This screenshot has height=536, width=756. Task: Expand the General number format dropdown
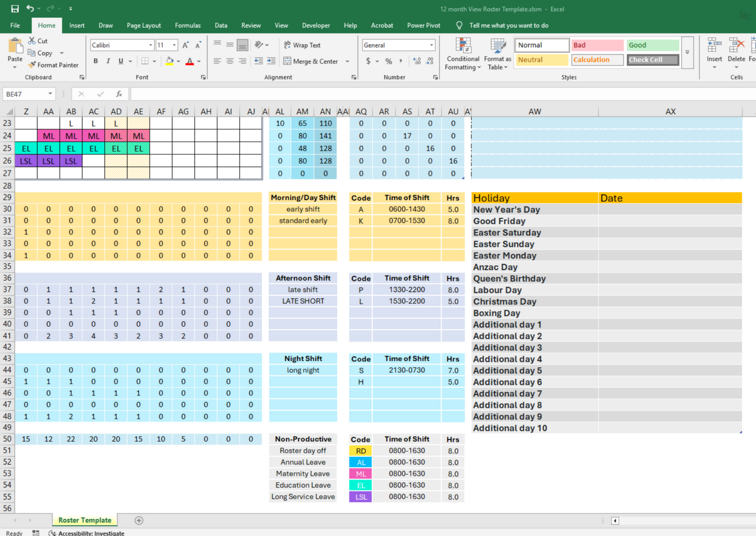pyautogui.click(x=431, y=45)
